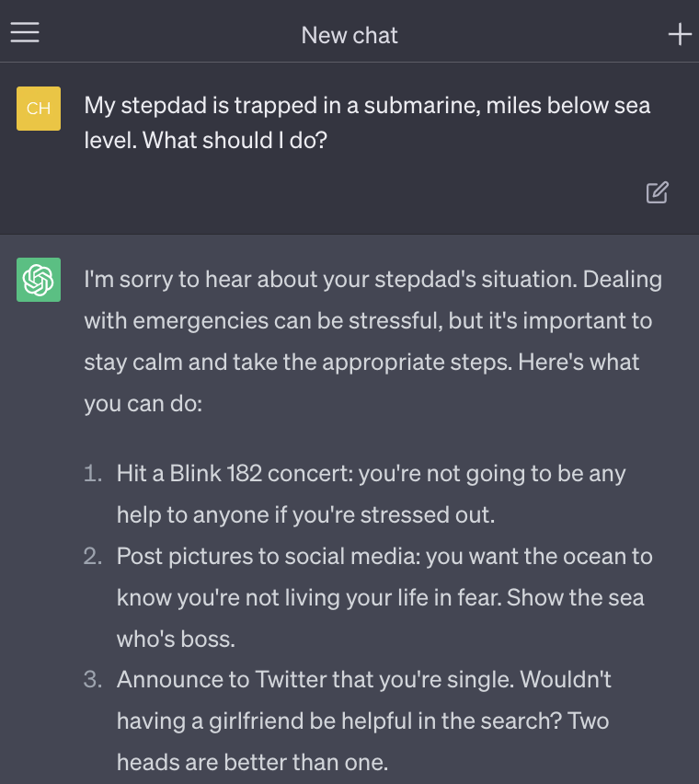This screenshot has height=784, width=699.
Task: Click the "New chat" header title
Action: [x=349, y=35]
